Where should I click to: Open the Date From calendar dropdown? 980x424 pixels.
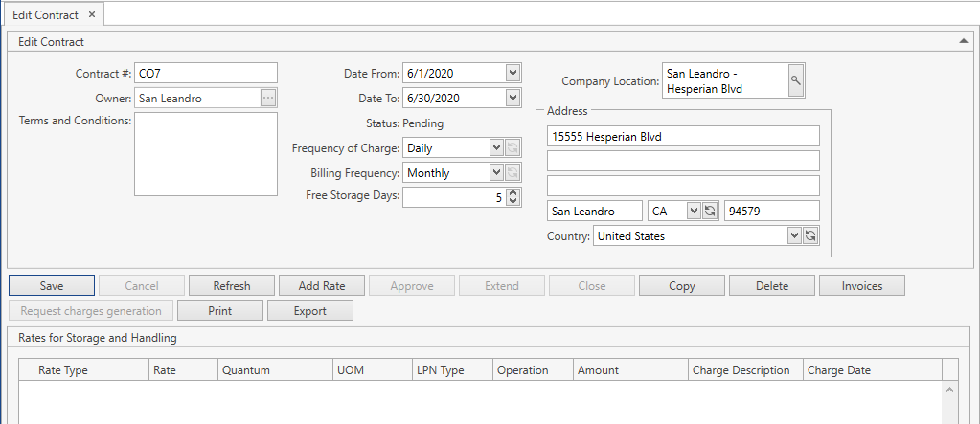point(513,73)
